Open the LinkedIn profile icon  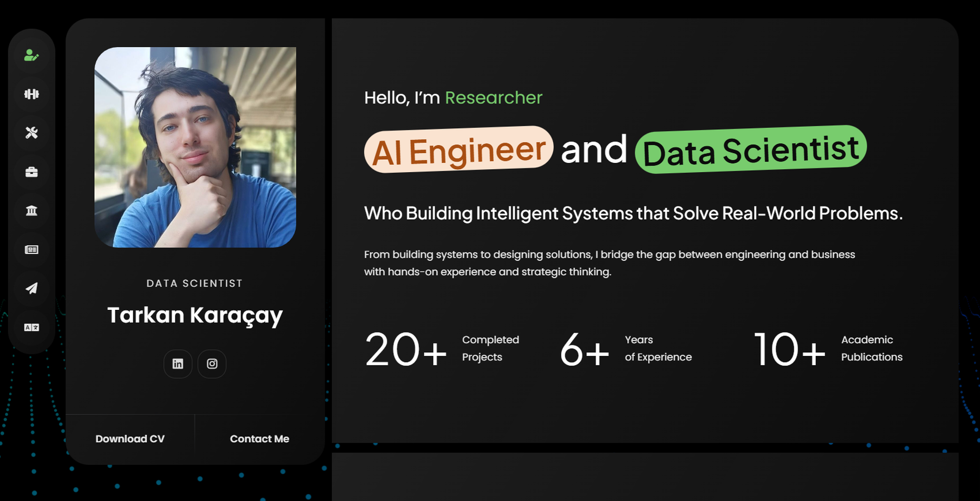click(178, 364)
